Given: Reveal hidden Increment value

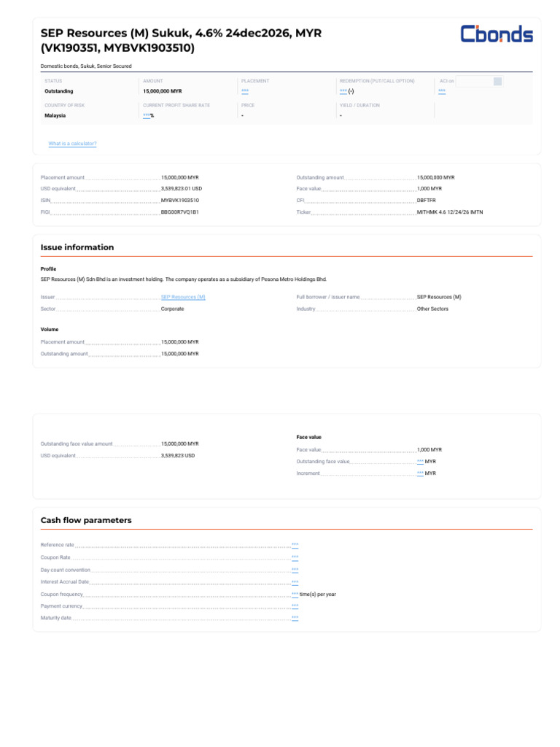Looking at the screenshot, I should click(x=420, y=473).
